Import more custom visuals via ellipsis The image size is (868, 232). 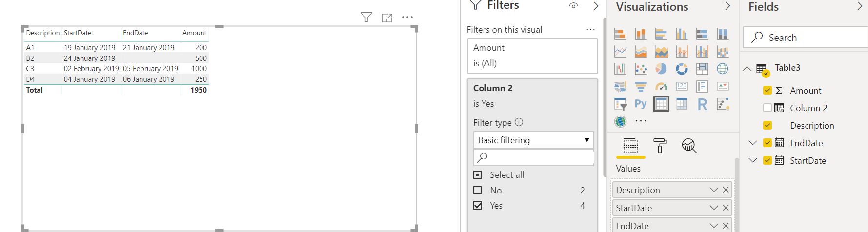coord(641,121)
